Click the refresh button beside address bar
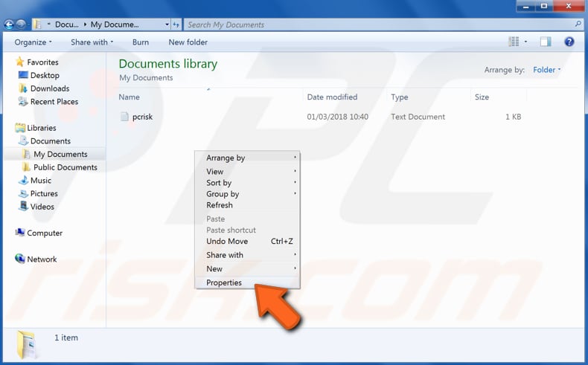Viewport: 588px width, 365px height. 176,25
